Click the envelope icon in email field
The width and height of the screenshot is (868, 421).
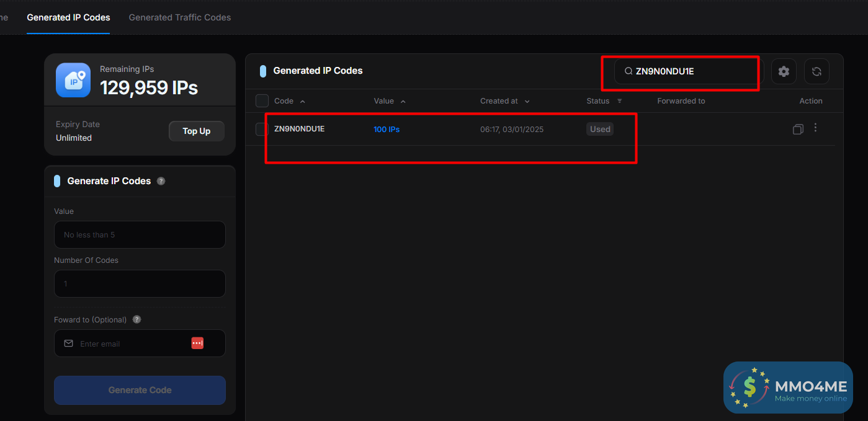[x=69, y=343]
